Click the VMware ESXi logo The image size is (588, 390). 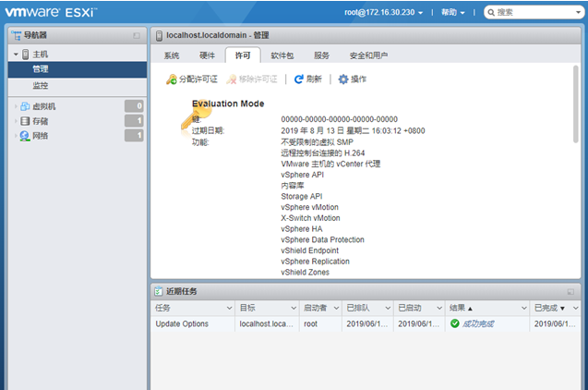pyautogui.click(x=51, y=12)
